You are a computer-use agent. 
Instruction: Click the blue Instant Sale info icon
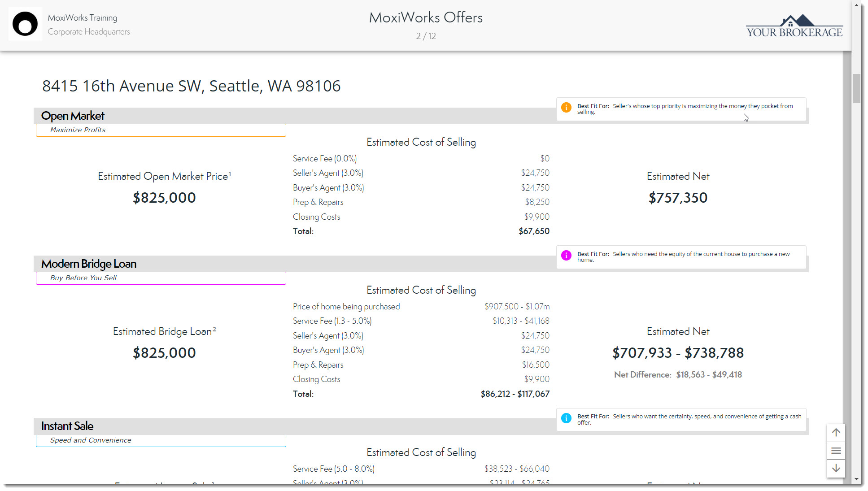click(x=566, y=418)
